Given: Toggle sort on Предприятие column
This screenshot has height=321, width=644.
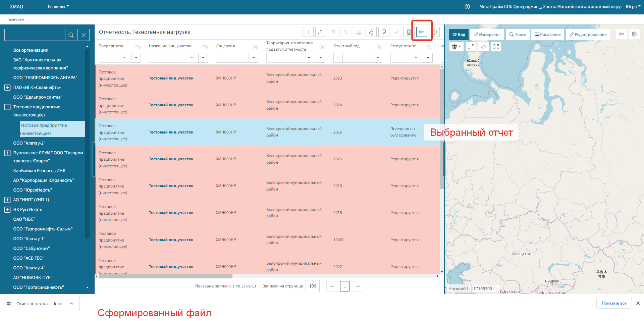Looking at the screenshot, I should click(138, 47).
